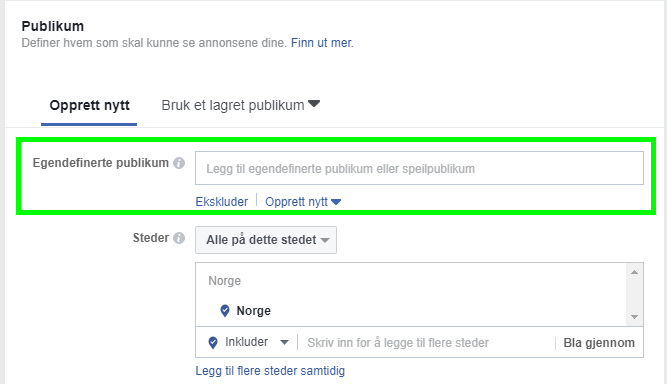Click the Bla gjennom button

click(599, 343)
